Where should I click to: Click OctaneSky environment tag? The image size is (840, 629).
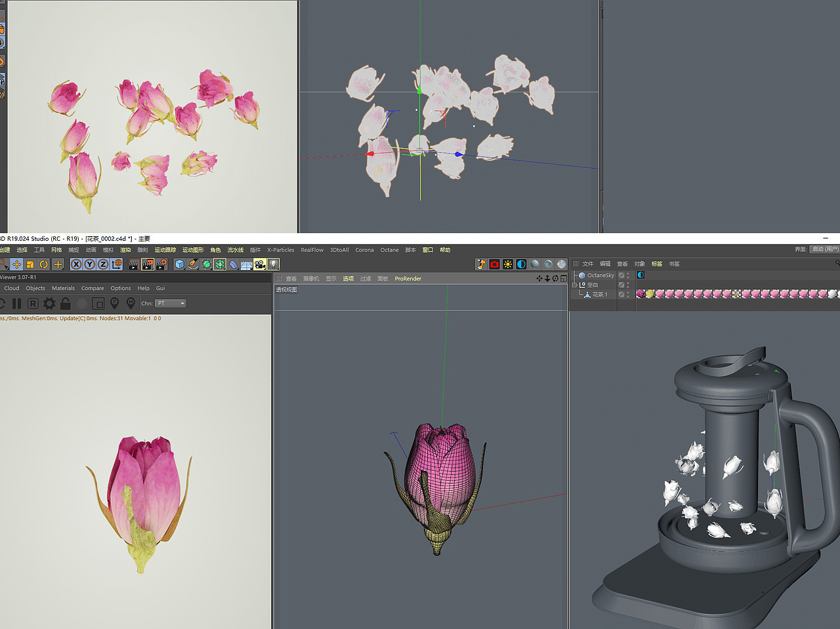point(640,275)
